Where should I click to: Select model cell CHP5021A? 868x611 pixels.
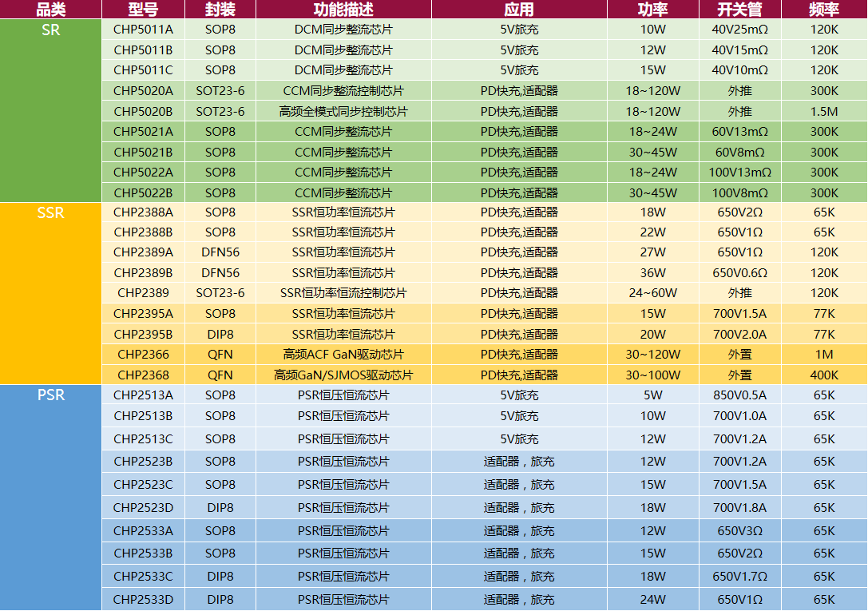(x=144, y=132)
